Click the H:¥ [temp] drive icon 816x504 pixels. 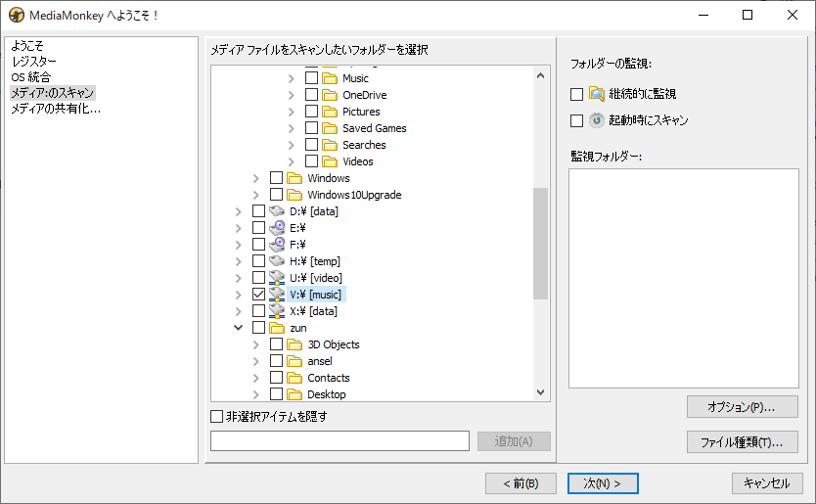(277, 261)
